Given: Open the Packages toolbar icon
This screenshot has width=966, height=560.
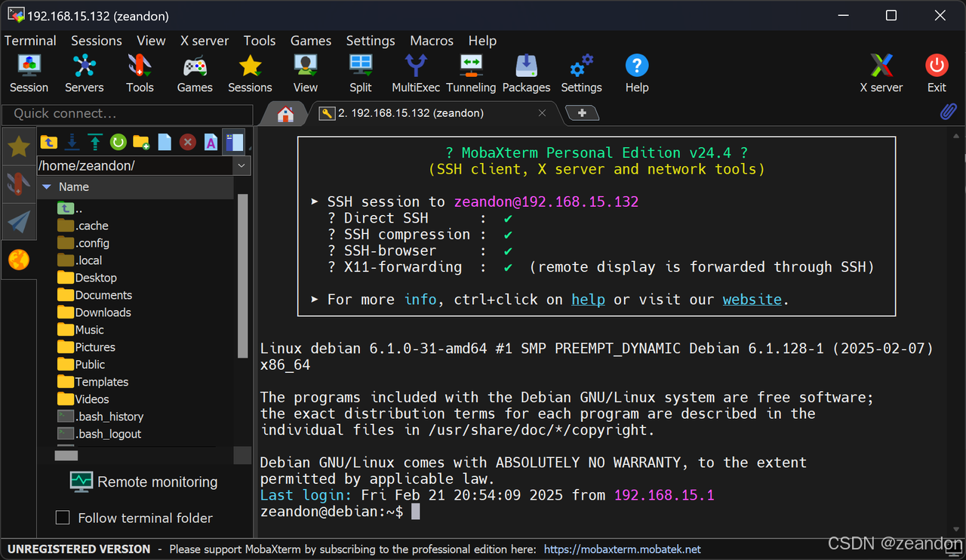Looking at the screenshot, I should pos(526,73).
